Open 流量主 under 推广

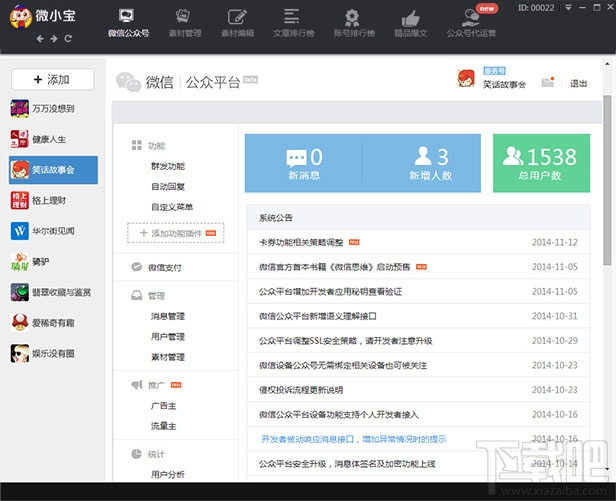click(164, 426)
